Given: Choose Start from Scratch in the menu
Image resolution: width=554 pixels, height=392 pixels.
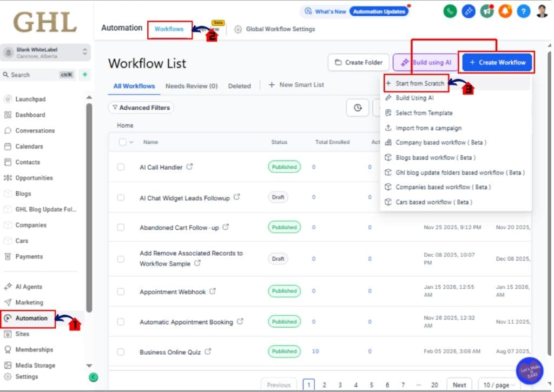Looking at the screenshot, I should [421, 83].
